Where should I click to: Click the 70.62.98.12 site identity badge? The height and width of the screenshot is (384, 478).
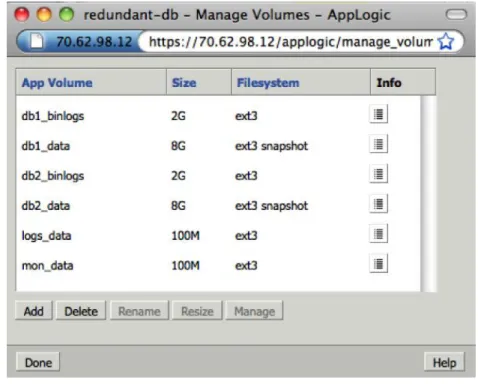(x=80, y=42)
